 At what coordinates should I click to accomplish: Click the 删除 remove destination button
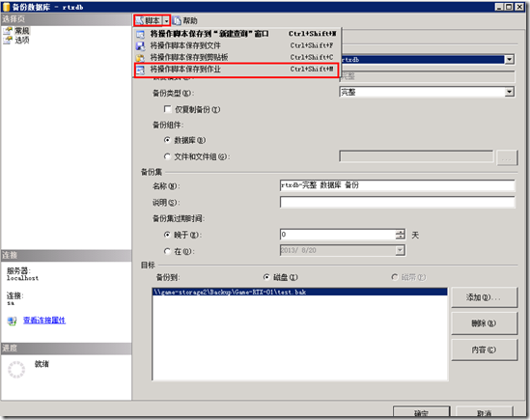(484, 323)
